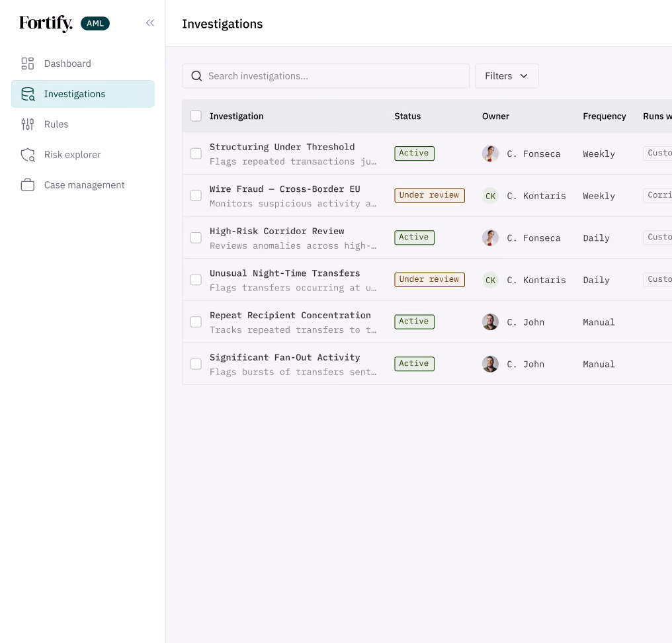Click the search magnifier icon
672x643 pixels.
196,76
